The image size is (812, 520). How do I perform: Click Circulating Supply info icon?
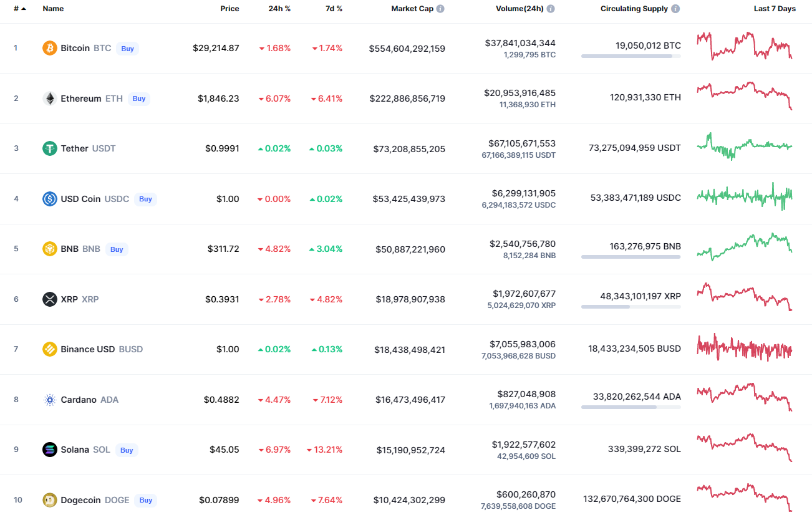pyautogui.click(x=675, y=9)
